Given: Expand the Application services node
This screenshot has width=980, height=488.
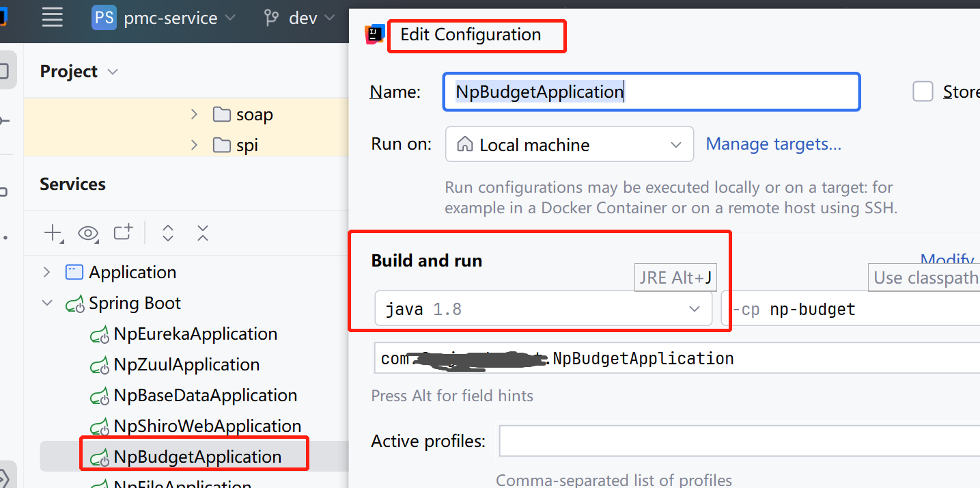Looking at the screenshot, I should 47,272.
